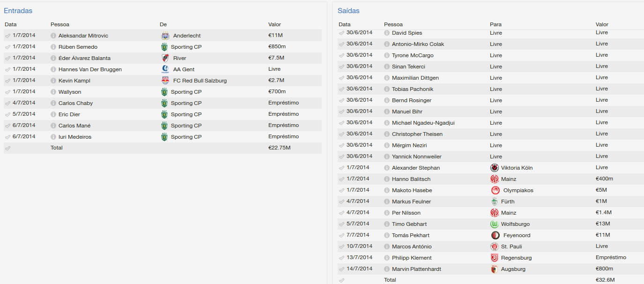Open player Antonio-Mirko Colak profile

[418, 44]
